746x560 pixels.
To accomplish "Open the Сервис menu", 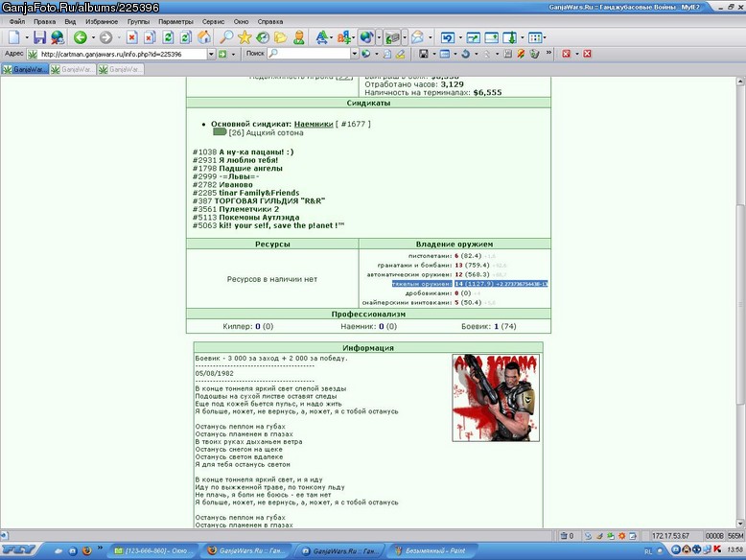I will pos(213,21).
